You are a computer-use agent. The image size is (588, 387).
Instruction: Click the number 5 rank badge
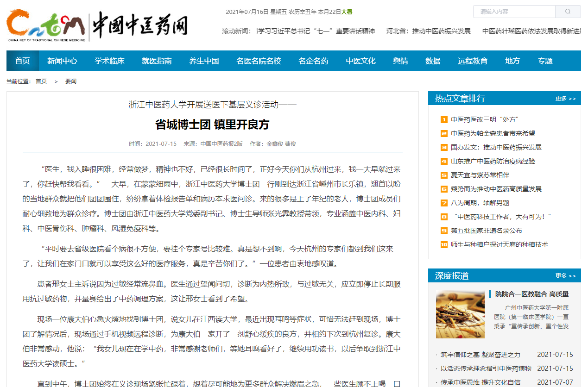click(444, 175)
